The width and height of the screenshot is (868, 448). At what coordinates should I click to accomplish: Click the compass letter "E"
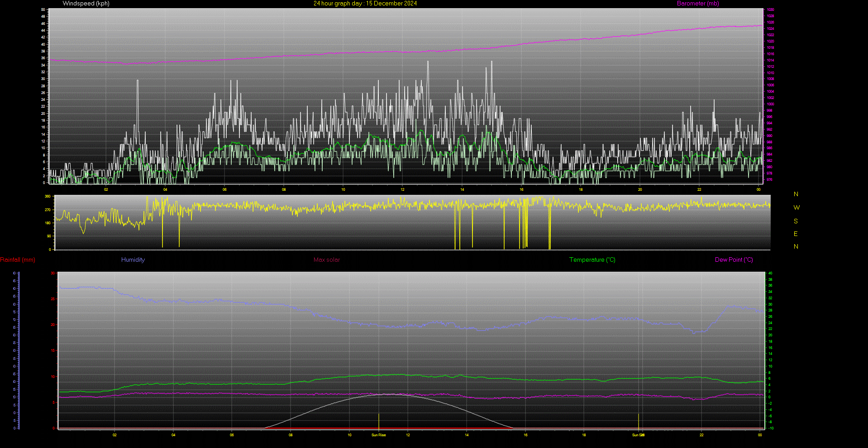(796, 234)
